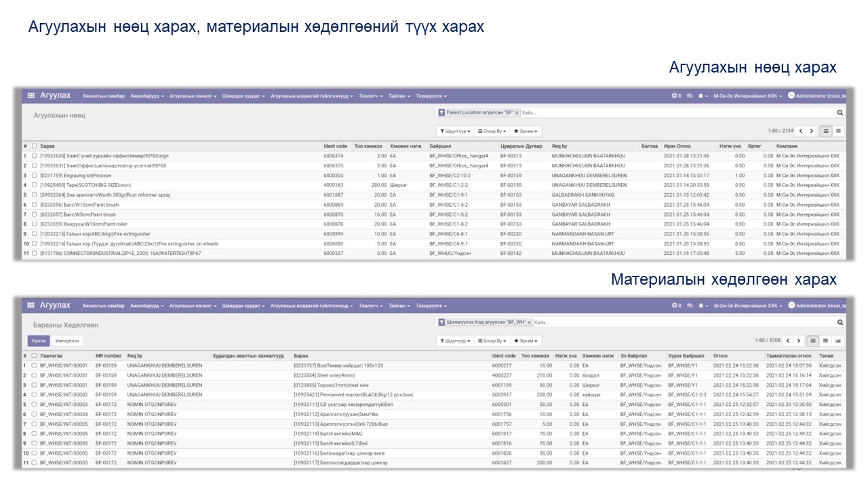Open Group By dropdown in Барааны Хөдөлгөөн view
This screenshot has width=868, height=488.
click(492, 341)
